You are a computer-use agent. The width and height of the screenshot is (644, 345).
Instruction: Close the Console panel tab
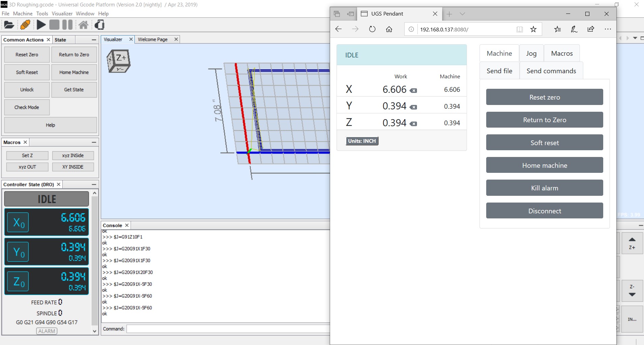click(127, 225)
